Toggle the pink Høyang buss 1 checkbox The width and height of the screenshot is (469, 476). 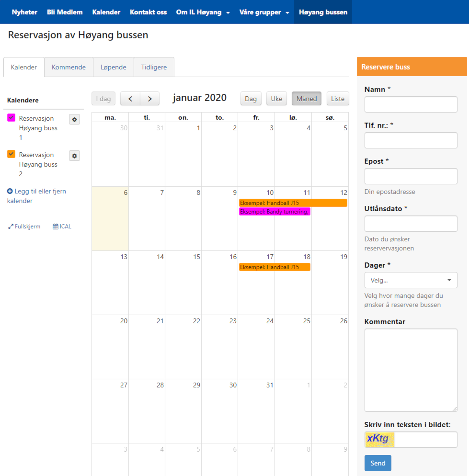tap(11, 118)
